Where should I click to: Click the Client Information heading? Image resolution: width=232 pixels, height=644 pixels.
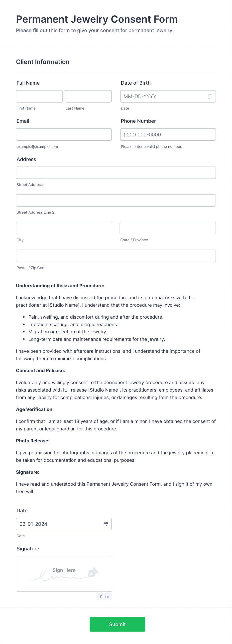coord(43,62)
